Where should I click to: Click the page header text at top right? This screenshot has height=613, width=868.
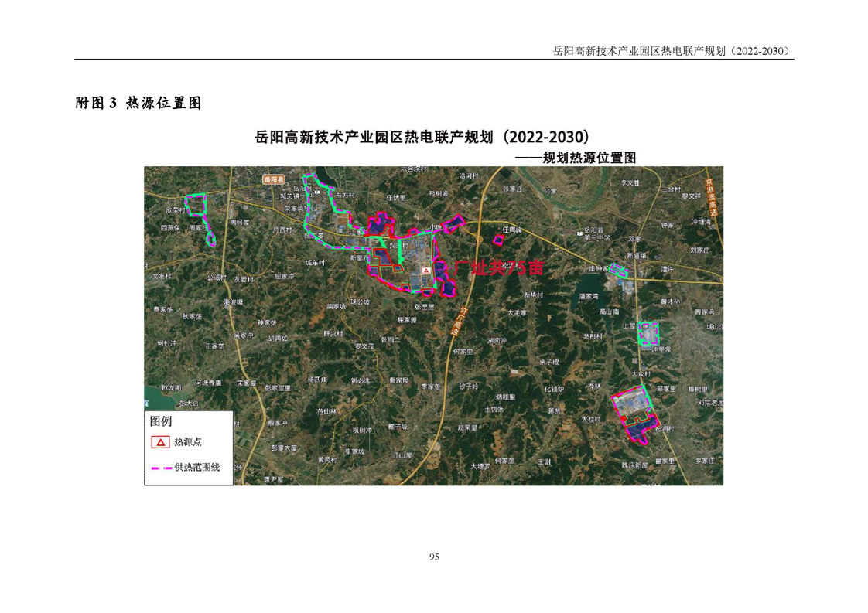(673, 51)
